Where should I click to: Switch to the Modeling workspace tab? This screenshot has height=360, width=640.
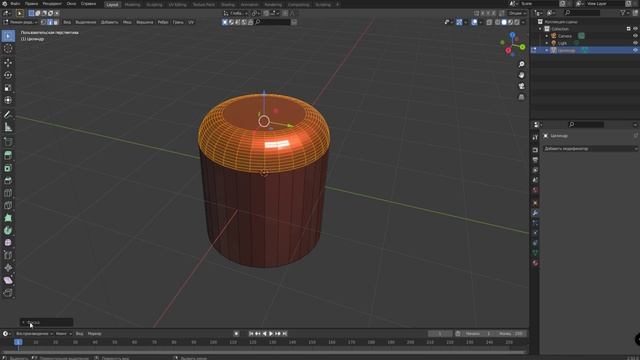(132, 4)
